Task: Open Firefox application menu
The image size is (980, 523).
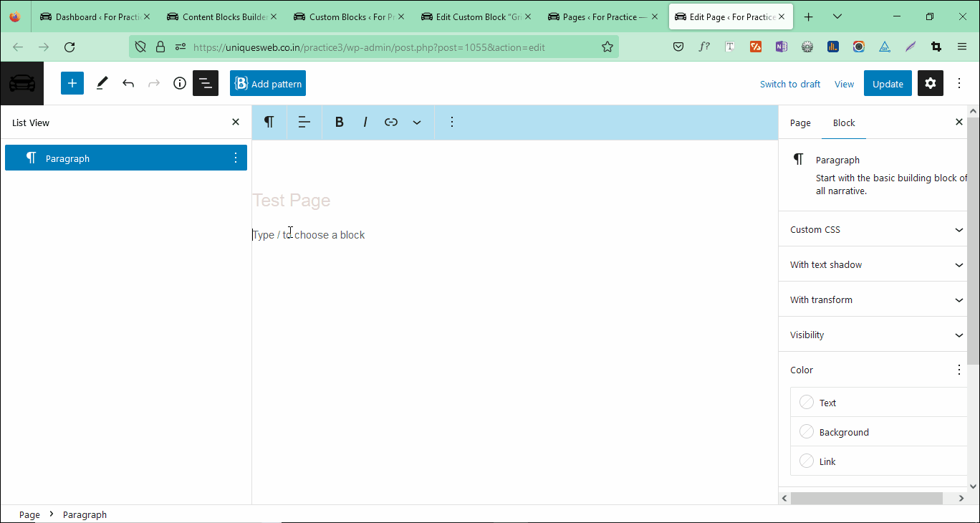Action: coord(962,47)
